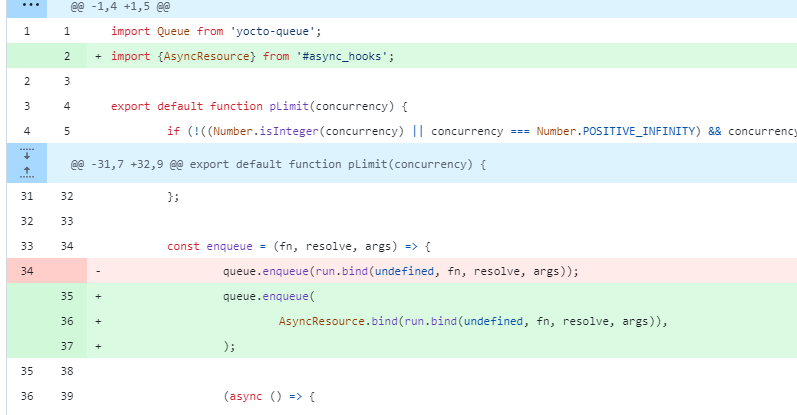The height and width of the screenshot is (415, 797).
Task: Select deleted line number 34
Action: pyautogui.click(x=26, y=271)
